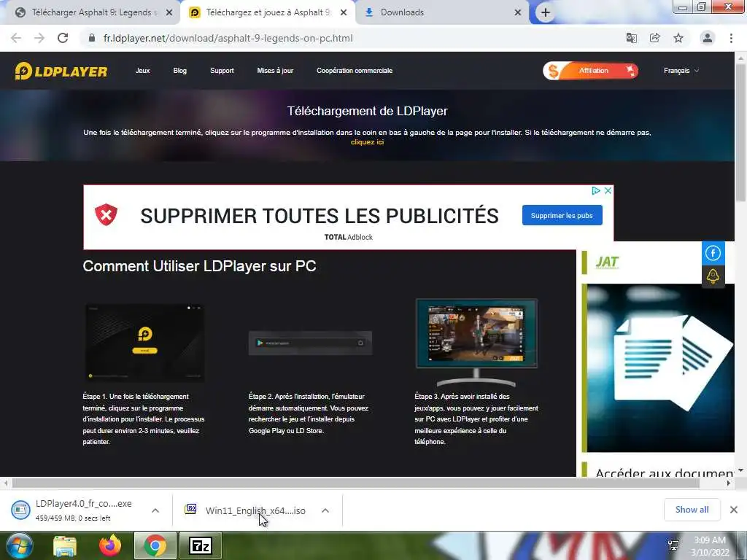The height and width of the screenshot is (560, 747).
Task: Open the Français language dropdown
Action: (x=681, y=71)
